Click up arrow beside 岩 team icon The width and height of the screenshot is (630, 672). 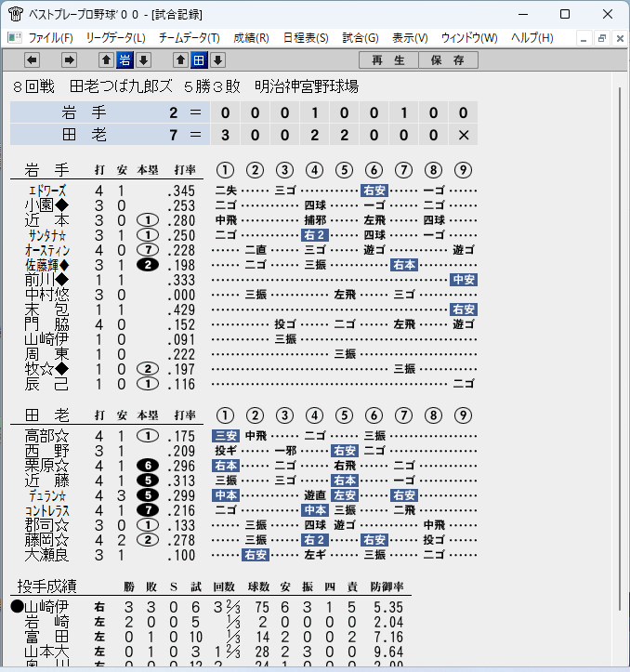tap(106, 60)
